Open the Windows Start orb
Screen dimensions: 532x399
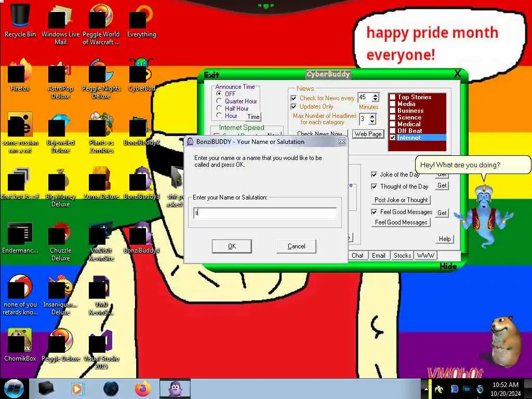[x=14, y=389]
